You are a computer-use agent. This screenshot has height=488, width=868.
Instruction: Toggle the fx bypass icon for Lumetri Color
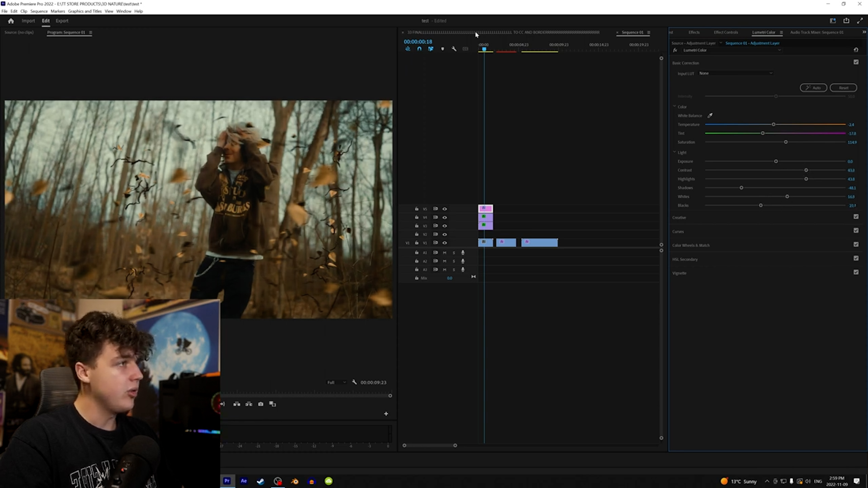[x=675, y=50]
